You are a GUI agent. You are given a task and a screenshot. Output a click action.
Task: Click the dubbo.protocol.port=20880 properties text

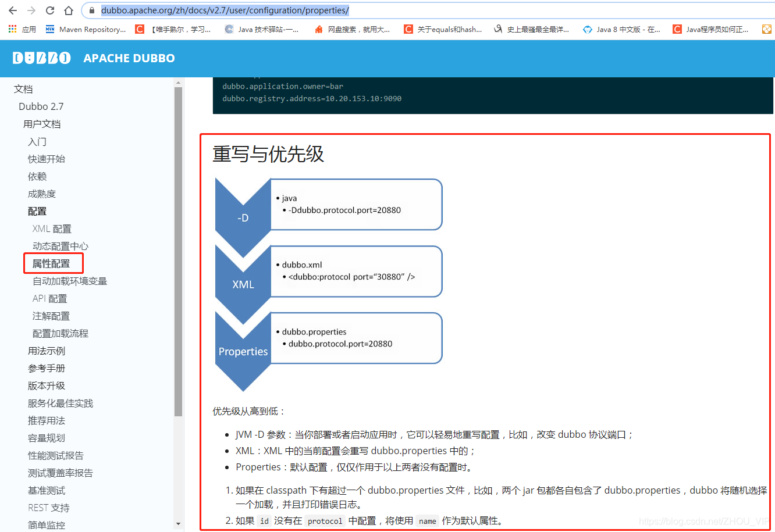(340, 344)
